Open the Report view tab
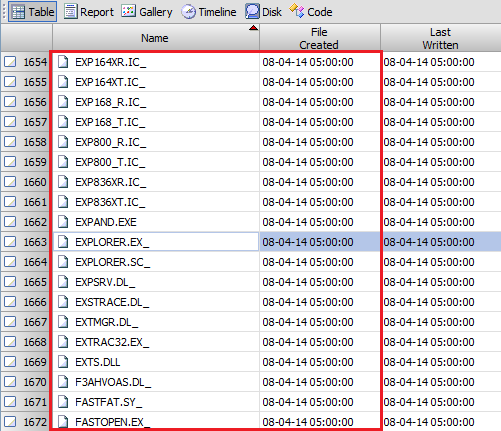Image resolution: width=501 pixels, height=431 pixels. [89, 12]
